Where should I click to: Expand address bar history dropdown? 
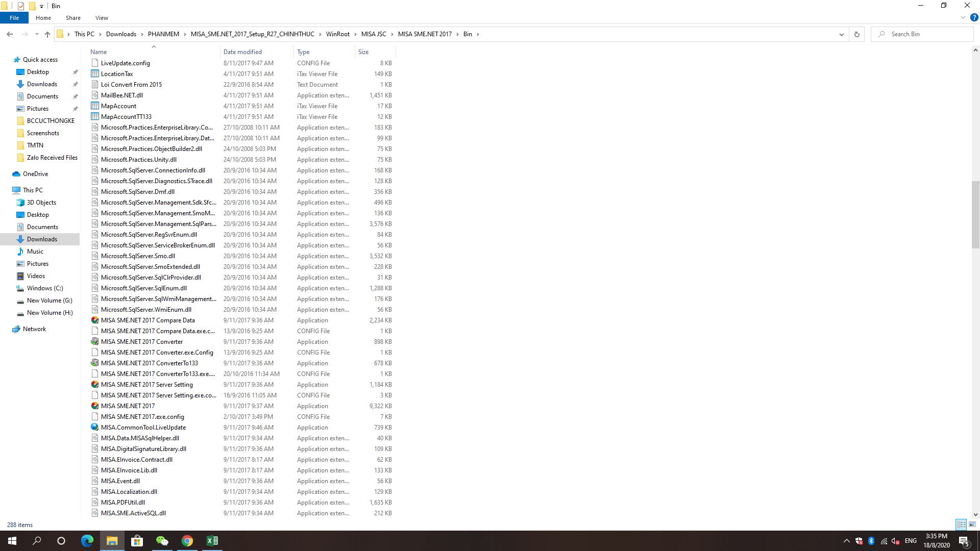[841, 34]
